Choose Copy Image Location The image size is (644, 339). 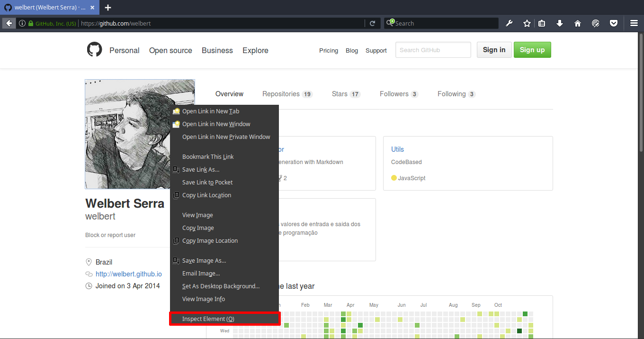[224, 241]
